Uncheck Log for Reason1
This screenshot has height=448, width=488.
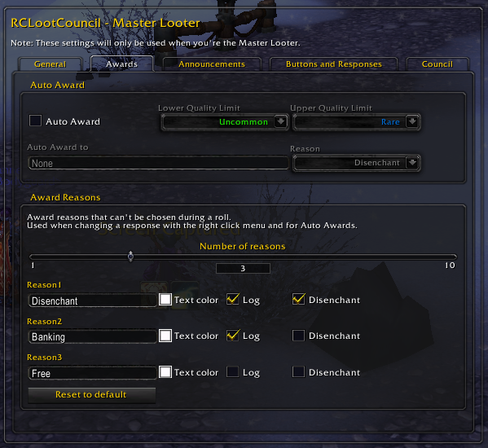(232, 299)
